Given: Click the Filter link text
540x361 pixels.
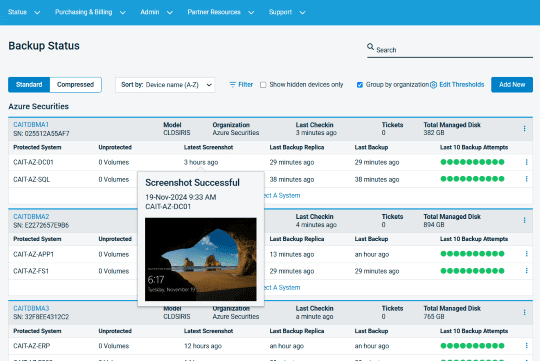Looking at the screenshot, I should [246, 85].
